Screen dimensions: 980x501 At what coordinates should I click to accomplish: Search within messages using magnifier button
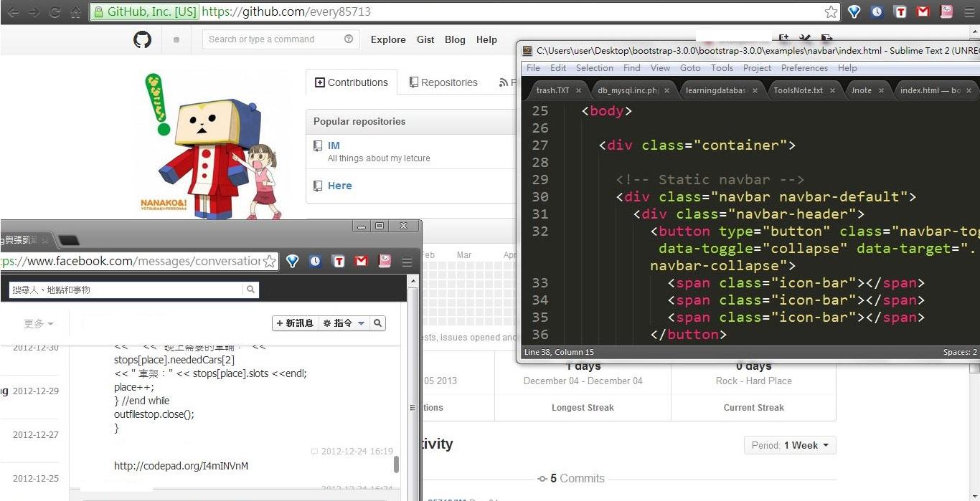tap(378, 323)
